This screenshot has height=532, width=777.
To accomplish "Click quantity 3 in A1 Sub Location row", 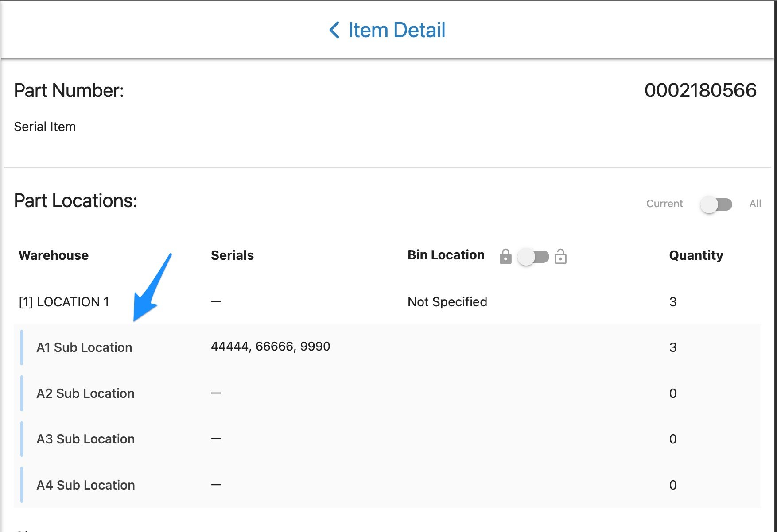I will [673, 347].
